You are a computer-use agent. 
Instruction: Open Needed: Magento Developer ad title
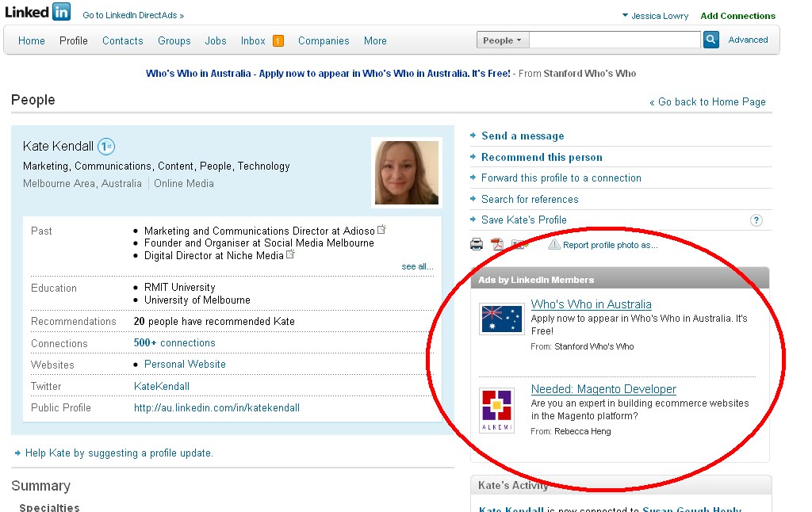point(603,389)
